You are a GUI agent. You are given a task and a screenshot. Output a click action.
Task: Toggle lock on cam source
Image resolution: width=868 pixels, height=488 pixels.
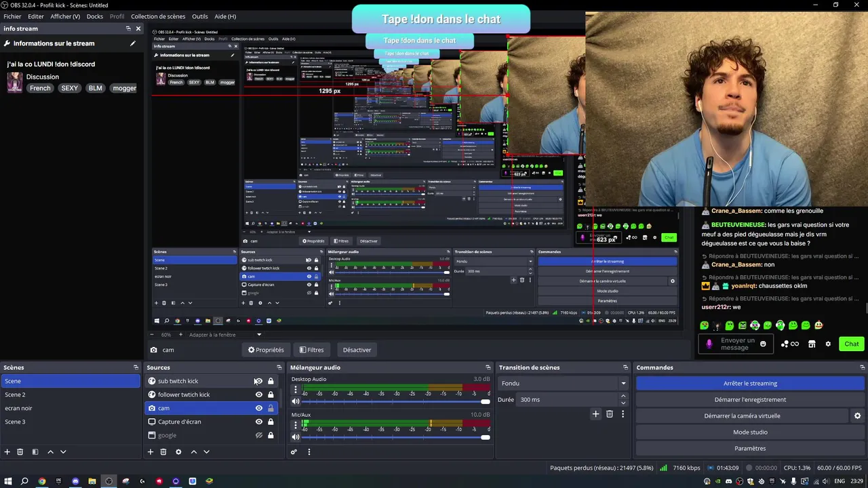(271, 408)
